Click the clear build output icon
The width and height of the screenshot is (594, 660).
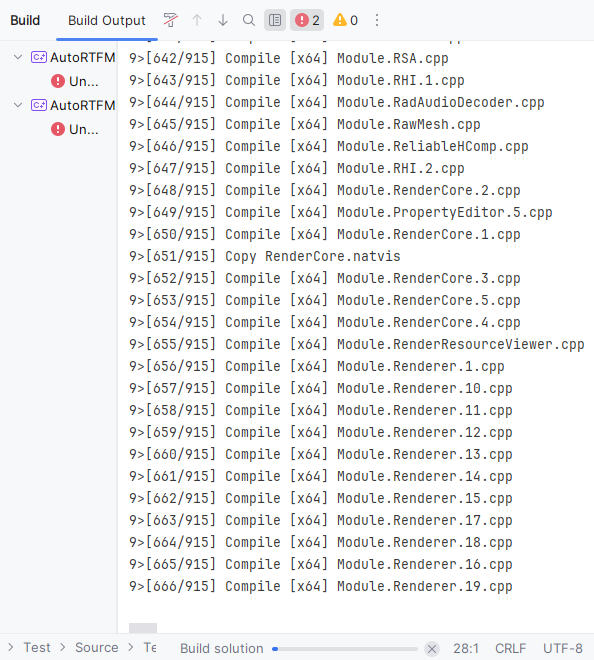pos(171,20)
